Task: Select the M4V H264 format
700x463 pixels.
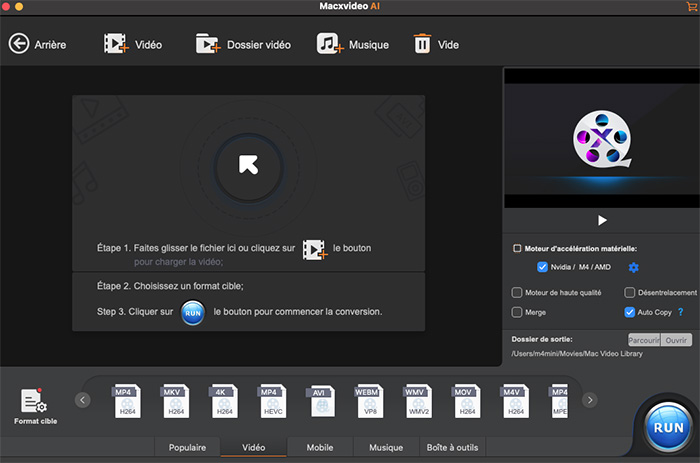Action: [x=515, y=400]
